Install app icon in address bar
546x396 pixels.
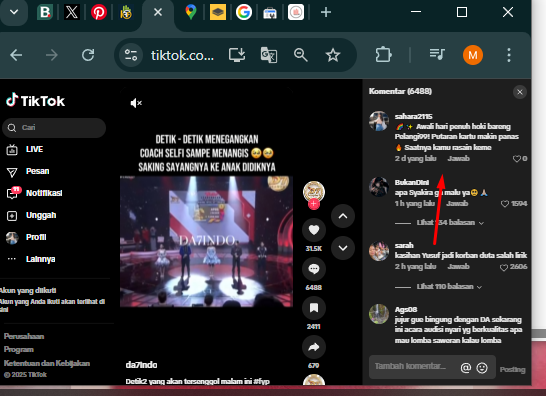pos(237,55)
